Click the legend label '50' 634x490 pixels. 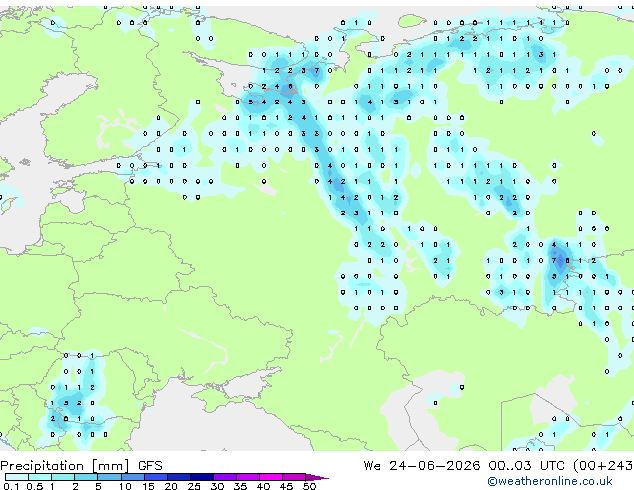309,486
